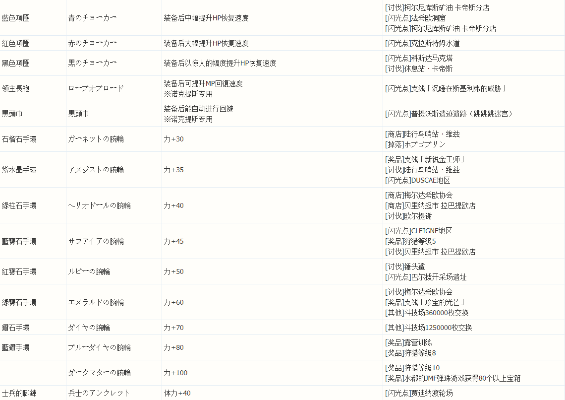Click the cell 'ローブオブロード'
Screen dimensions: 565x400
[x=96, y=88]
